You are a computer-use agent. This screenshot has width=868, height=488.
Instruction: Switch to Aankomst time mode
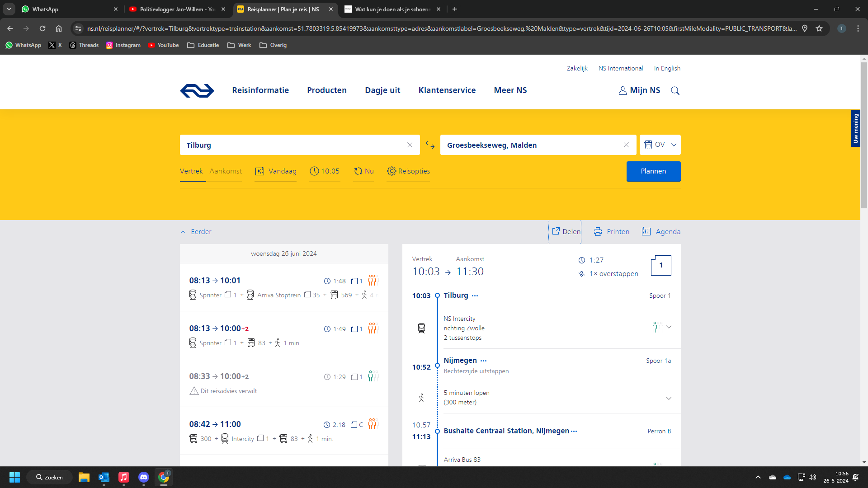coord(226,171)
